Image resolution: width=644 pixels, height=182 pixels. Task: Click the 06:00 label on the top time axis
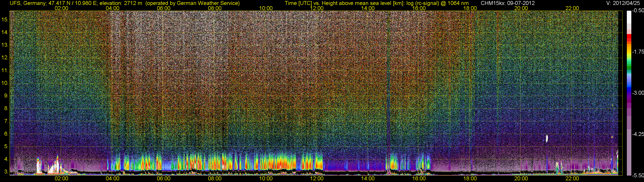tap(164, 8)
